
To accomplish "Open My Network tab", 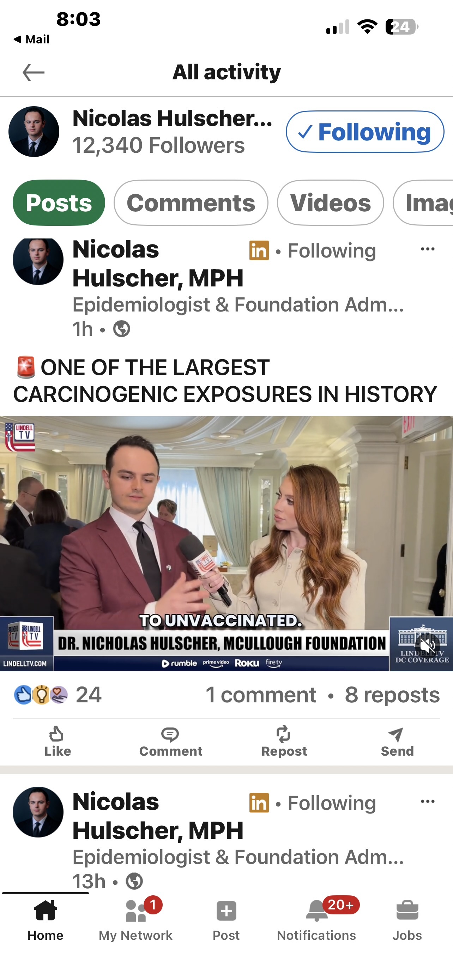I will pos(135,920).
